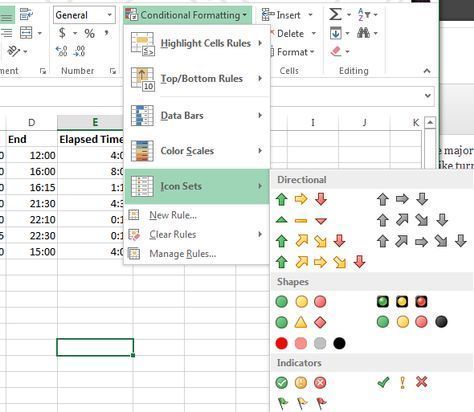The width and height of the screenshot is (474, 412).
Task: Choose Manage Rules... option
Action: 197,254
